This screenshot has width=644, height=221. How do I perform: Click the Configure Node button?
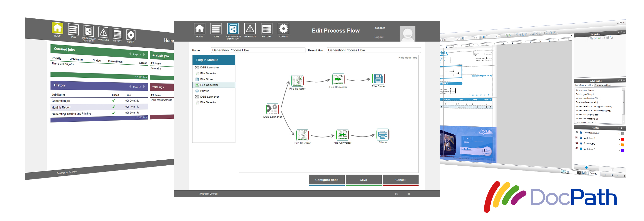point(326,180)
